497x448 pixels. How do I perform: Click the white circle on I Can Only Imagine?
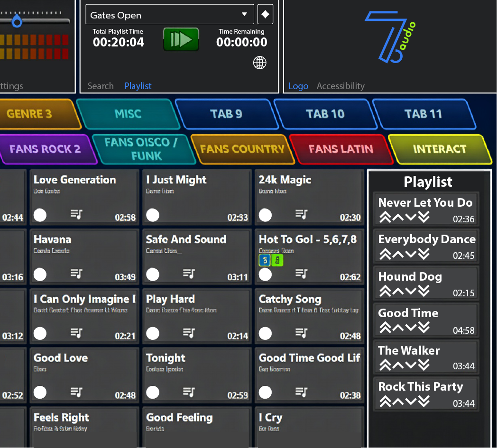(40, 333)
